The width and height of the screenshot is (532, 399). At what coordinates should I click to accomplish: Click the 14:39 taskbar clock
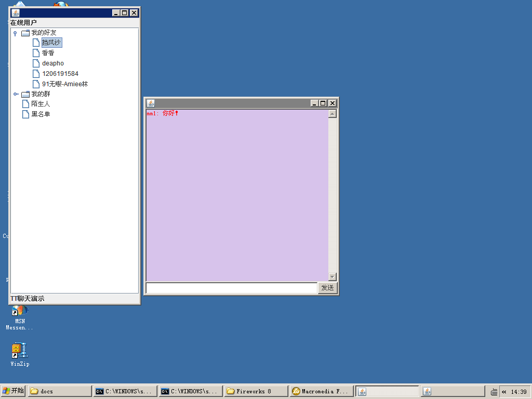tap(519, 392)
